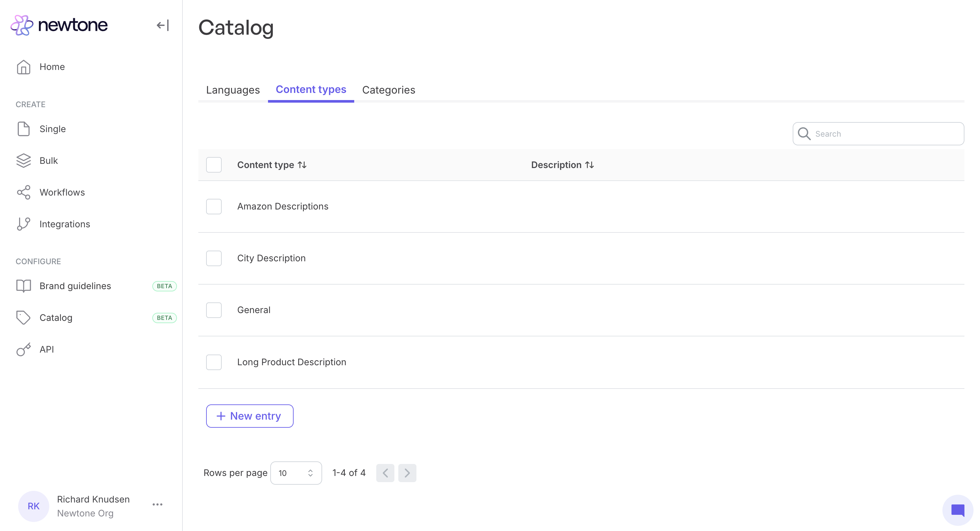Focus the Search input field

[x=882, y=134]
